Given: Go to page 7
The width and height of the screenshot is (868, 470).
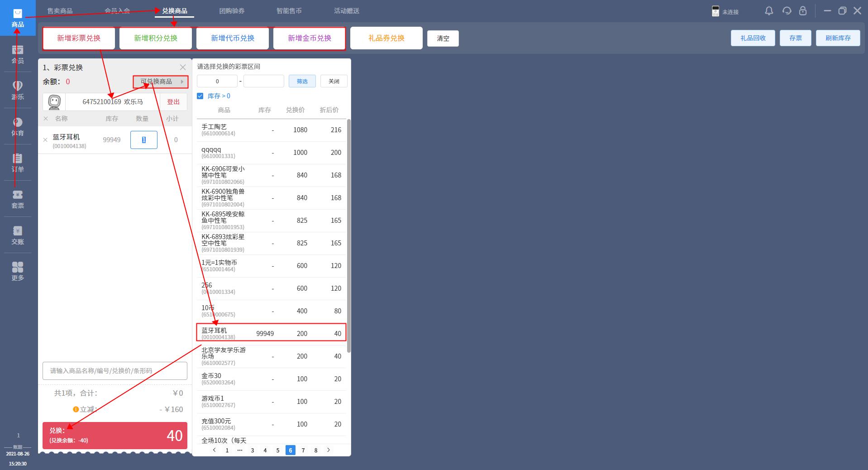Looking at the screenshot, I should [x=303, y=450].
